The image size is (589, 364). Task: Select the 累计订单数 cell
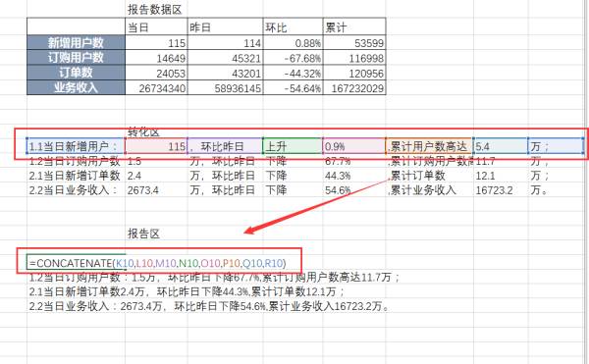(x=430, y=176)
